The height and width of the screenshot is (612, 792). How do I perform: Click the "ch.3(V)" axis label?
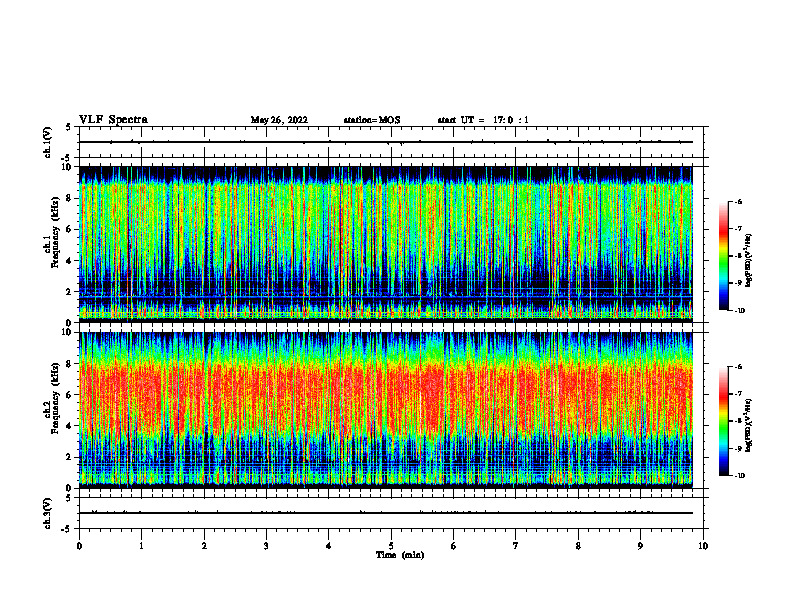point(47,513)
